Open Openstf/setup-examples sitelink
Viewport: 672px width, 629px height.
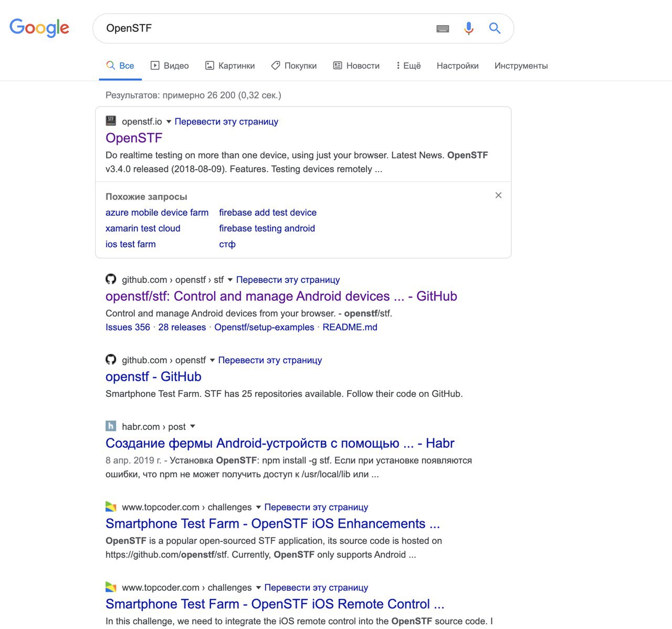point(264,327)
